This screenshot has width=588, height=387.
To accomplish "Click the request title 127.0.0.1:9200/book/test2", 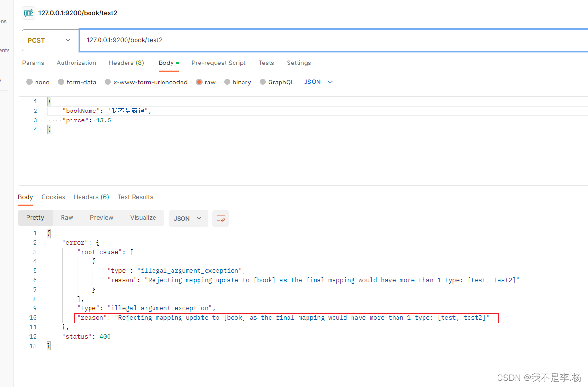I will click(x=78, y=13).
